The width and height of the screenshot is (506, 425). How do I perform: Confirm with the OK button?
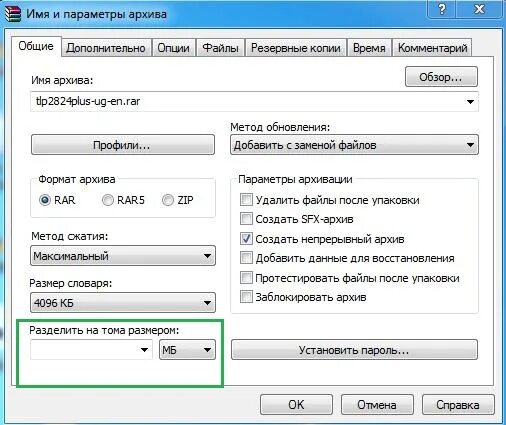(x=296, y=405)
